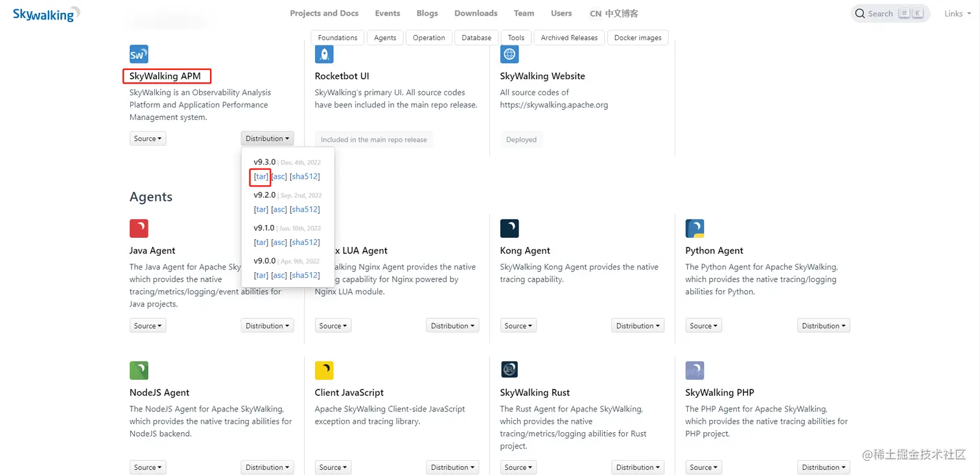Viewport: 980px width, 475px height.
Task: Click the Rocketbot UI rocket icon
Action: pos(324,54)
